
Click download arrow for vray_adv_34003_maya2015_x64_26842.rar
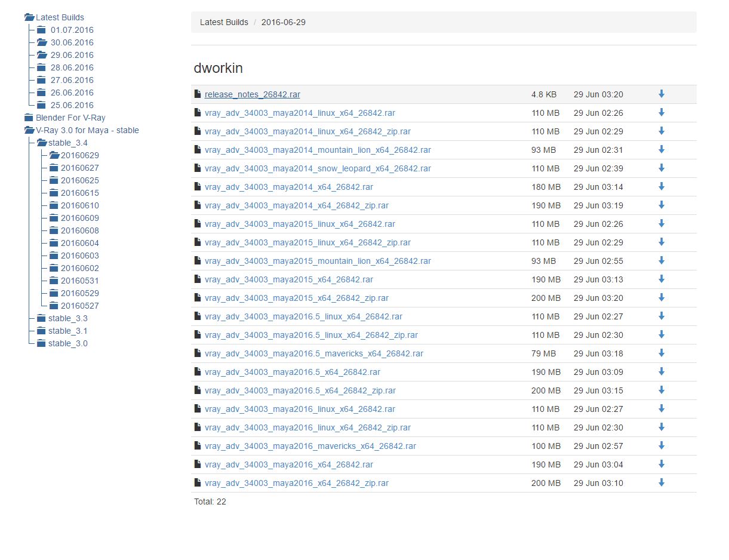(662, 279)
